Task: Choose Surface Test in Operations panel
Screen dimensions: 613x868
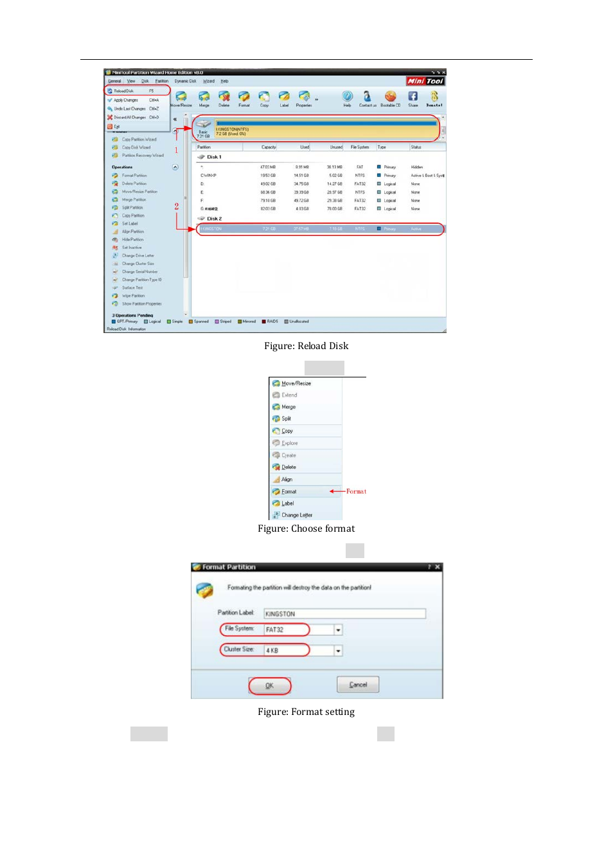Action: pos(132,288)
